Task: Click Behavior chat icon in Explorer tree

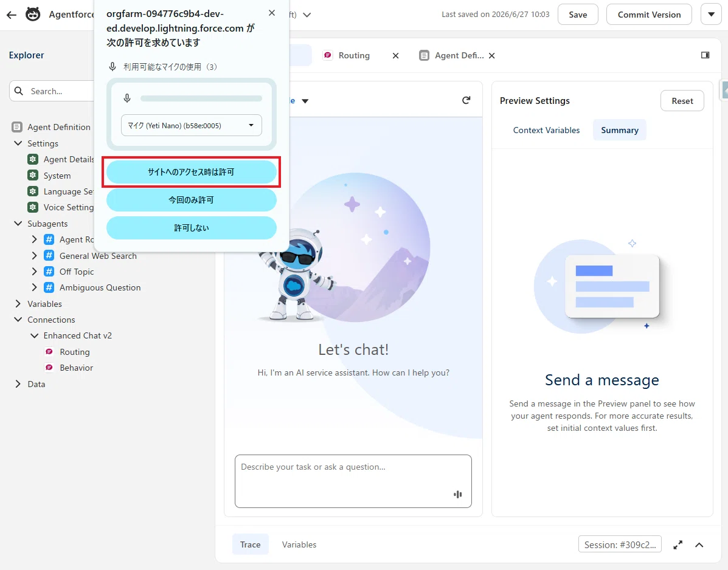Action: pos(49,367)
